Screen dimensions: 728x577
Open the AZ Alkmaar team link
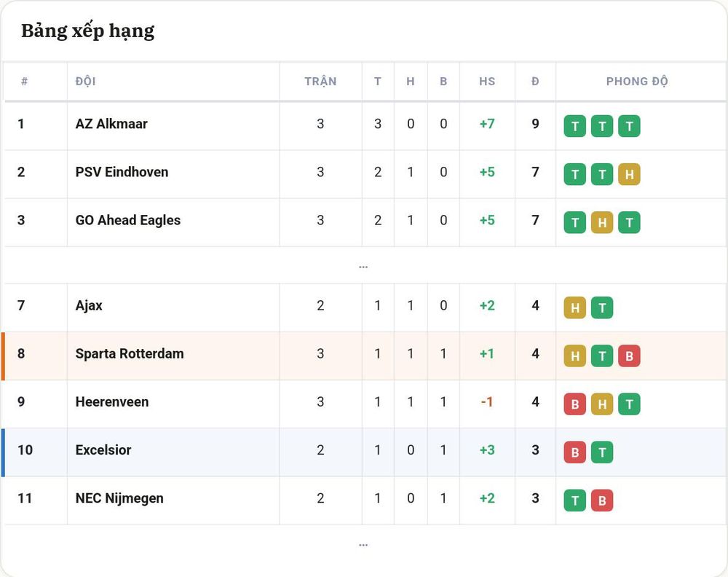tap(111, 124)
